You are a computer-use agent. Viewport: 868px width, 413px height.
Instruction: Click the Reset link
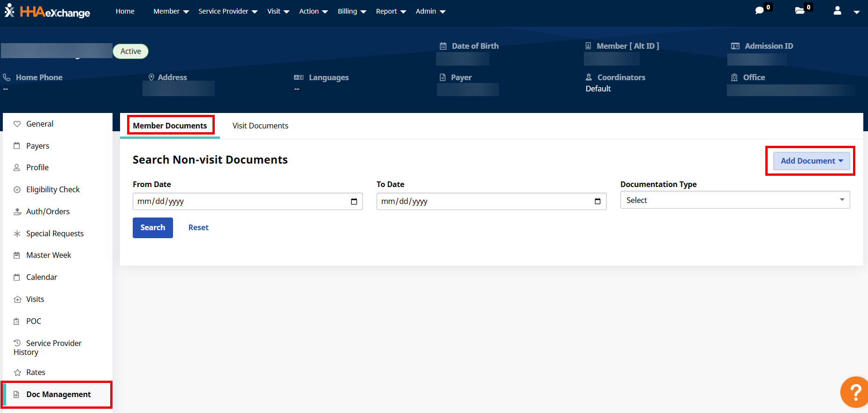tap(198, 228)
